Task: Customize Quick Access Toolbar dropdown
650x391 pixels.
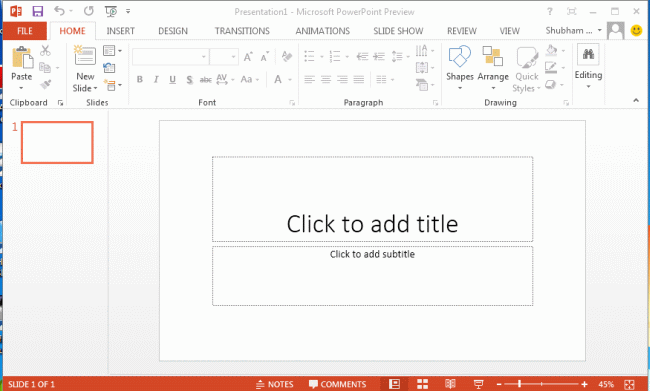Action: click(128, 12)
